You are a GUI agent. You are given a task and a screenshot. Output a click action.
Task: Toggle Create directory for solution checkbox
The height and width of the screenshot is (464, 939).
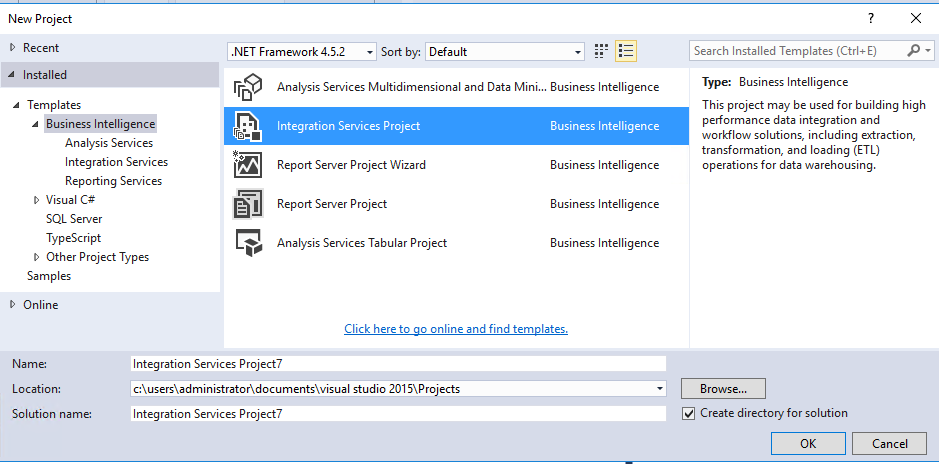click(688, 414)
